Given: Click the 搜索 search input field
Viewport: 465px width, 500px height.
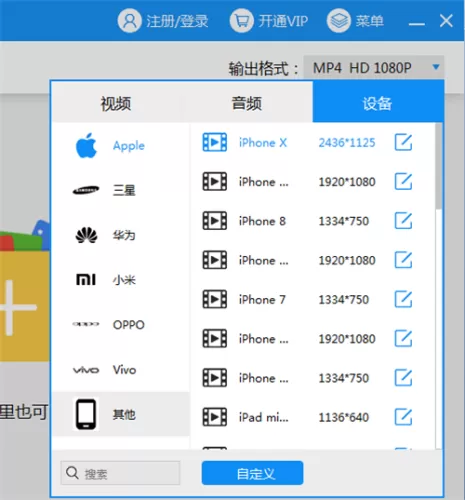Looking at the screenshot, I should [120, 473].
